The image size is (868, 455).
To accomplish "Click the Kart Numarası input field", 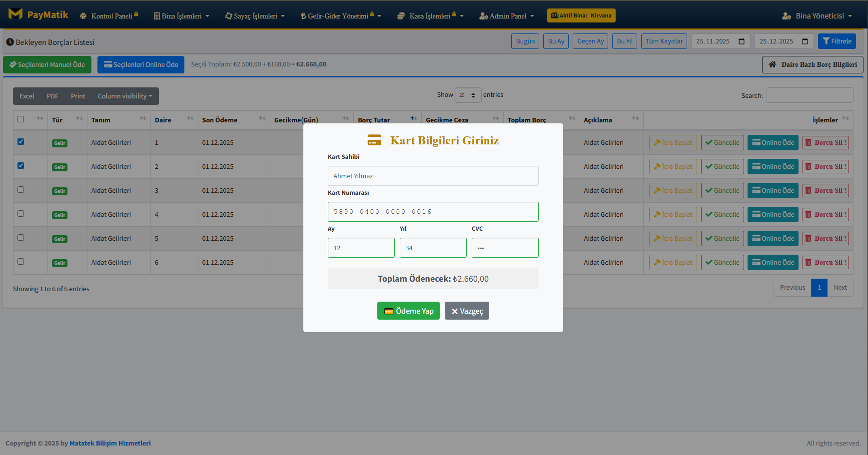I will 433,212.
